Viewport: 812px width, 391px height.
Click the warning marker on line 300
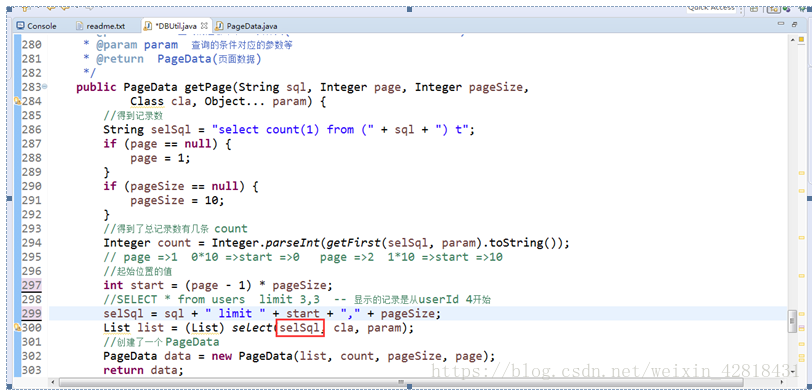pyautogui.click(x=17, y=327)
